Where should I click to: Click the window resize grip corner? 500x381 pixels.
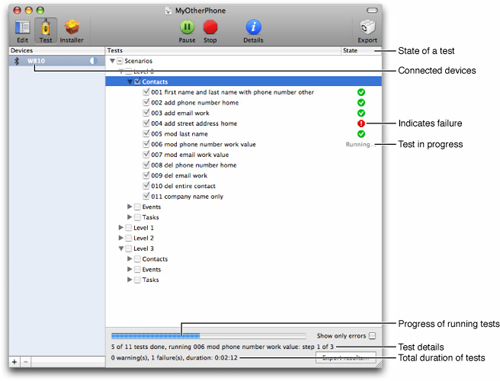click(378, 364)
